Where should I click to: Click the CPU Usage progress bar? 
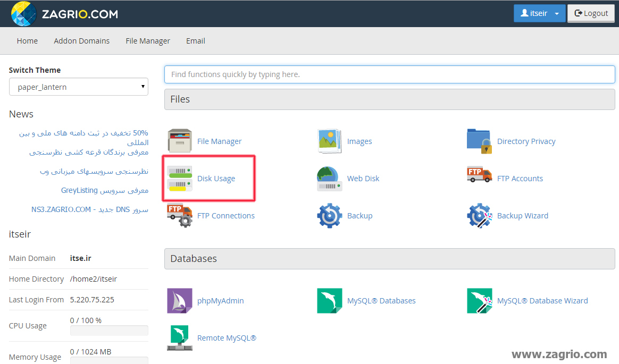[x=109, y=331]
